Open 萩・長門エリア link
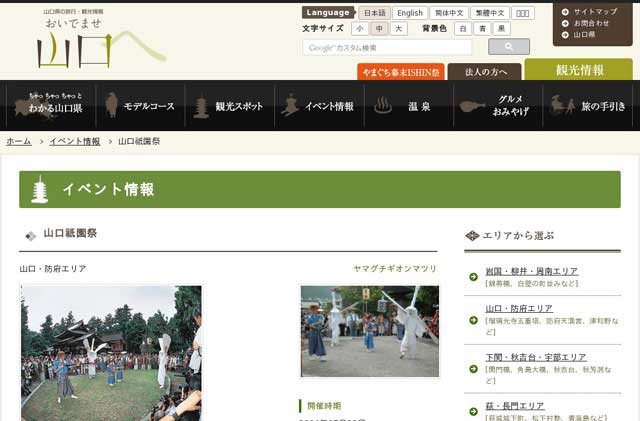The height and width of the screenshot is (421, 640). point(515,406)
